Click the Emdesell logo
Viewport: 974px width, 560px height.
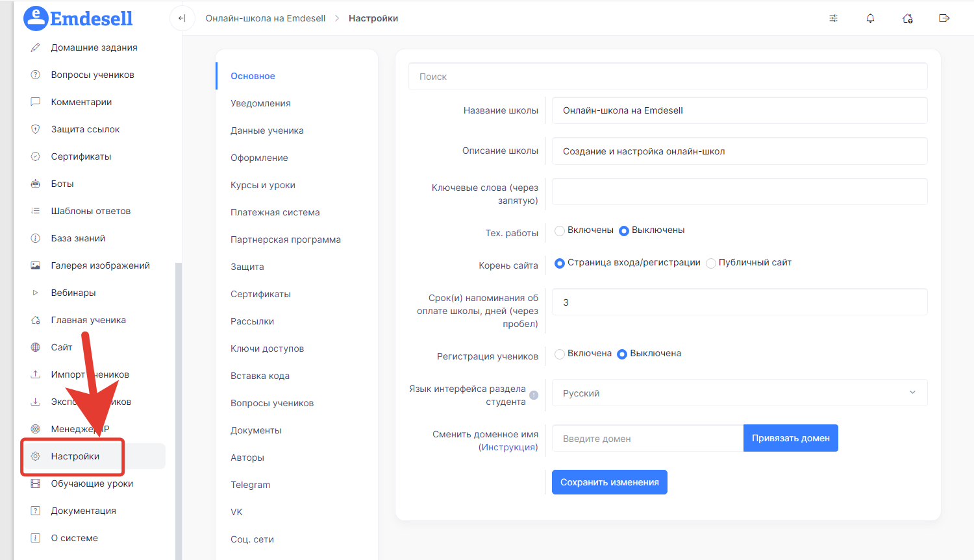pos(78,18)
